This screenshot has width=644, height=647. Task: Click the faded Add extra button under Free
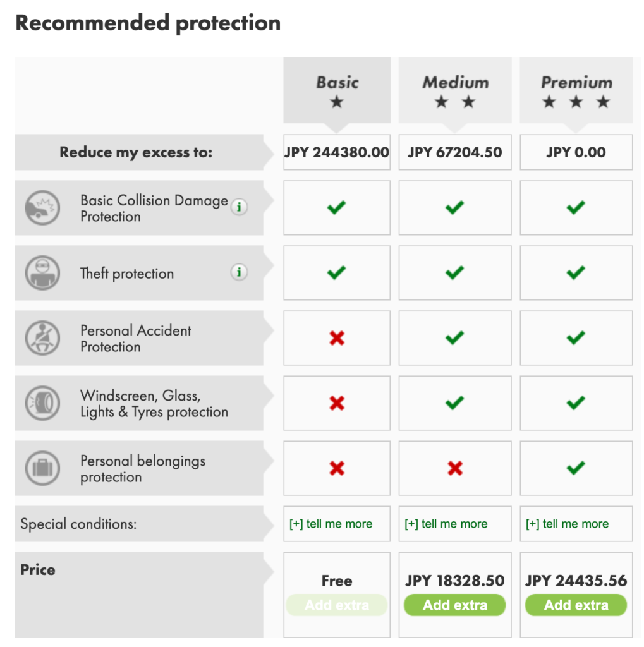[337, 605]
